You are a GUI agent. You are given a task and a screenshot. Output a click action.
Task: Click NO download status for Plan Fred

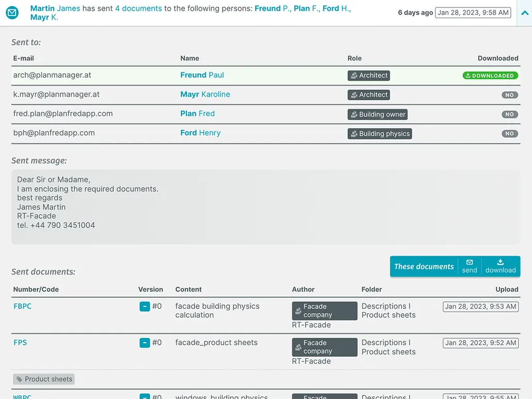510,114
